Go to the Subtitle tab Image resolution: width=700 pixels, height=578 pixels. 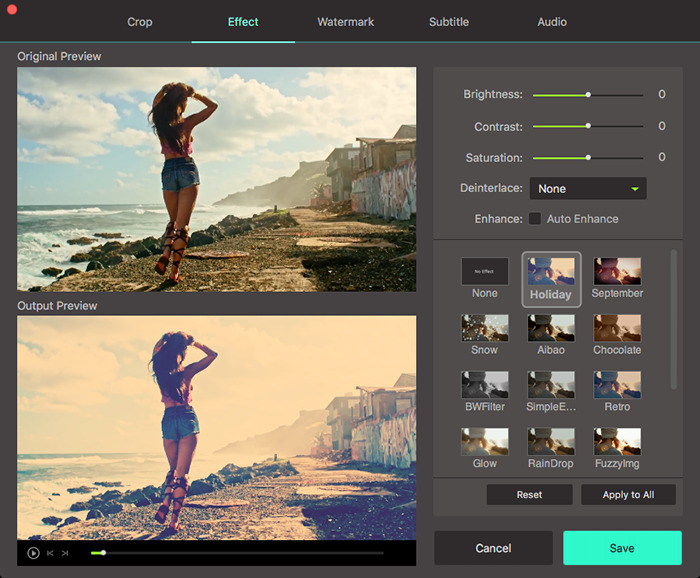[x=449, y=22]
